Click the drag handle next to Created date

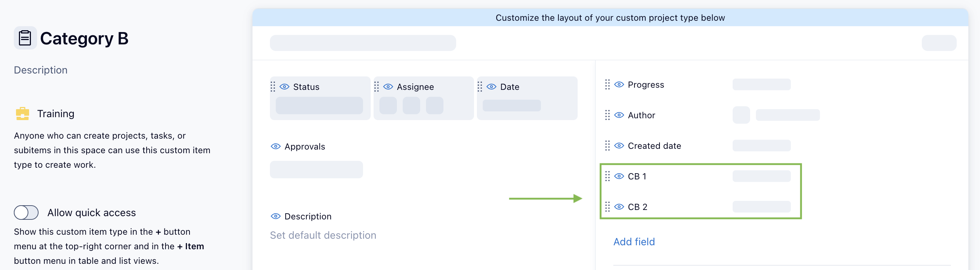click(607, 146)
